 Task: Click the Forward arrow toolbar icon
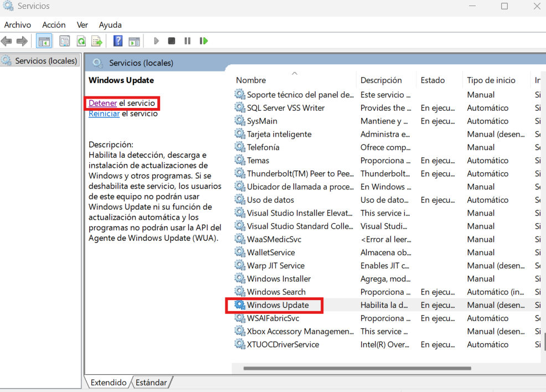click(x=22, y=41)
